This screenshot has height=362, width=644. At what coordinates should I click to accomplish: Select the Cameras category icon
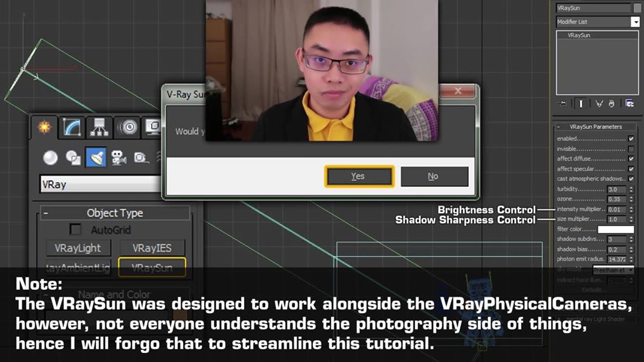coord(118,158)
